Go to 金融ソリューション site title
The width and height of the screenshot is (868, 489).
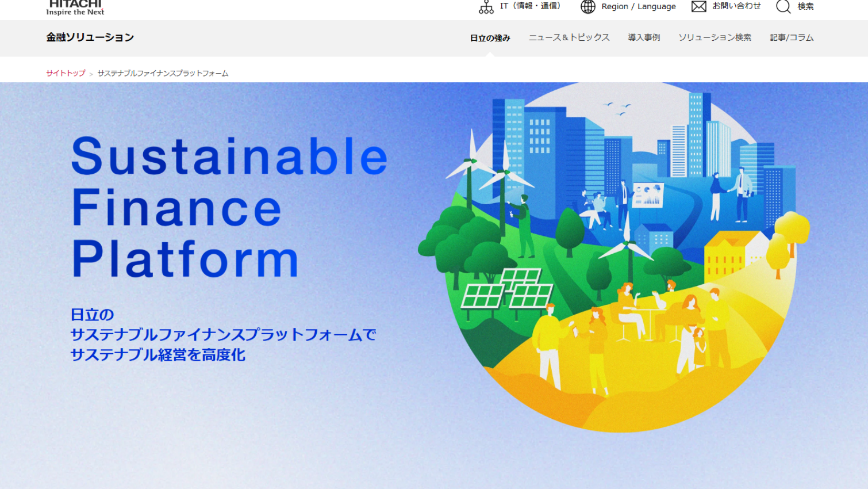[90, 37]
